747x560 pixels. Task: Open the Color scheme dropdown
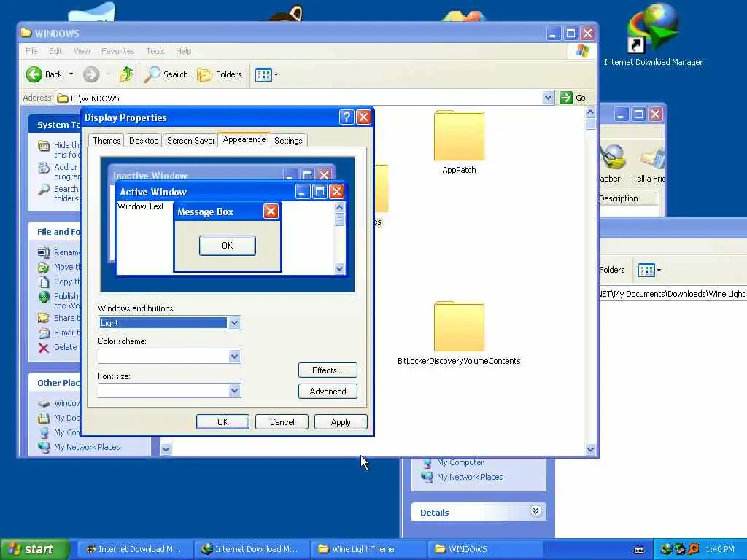(x=234, y=356)
